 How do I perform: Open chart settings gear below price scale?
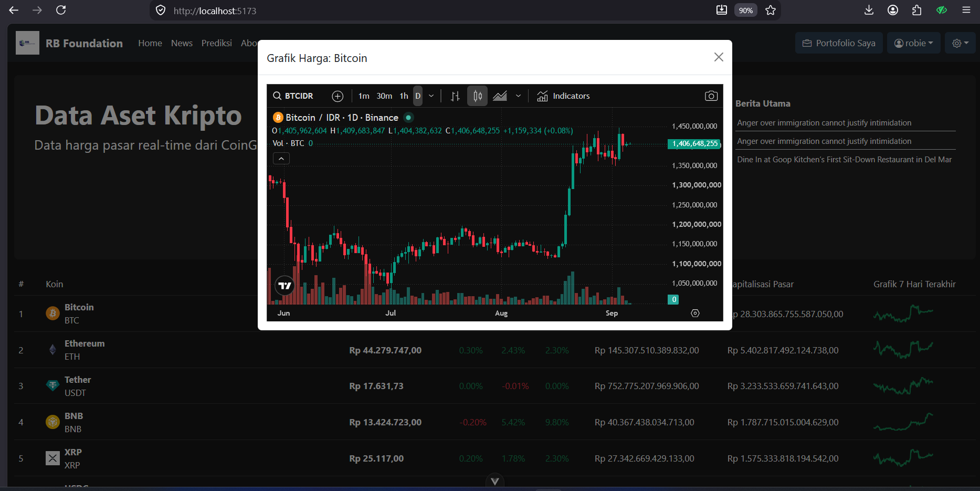(695, 313)
